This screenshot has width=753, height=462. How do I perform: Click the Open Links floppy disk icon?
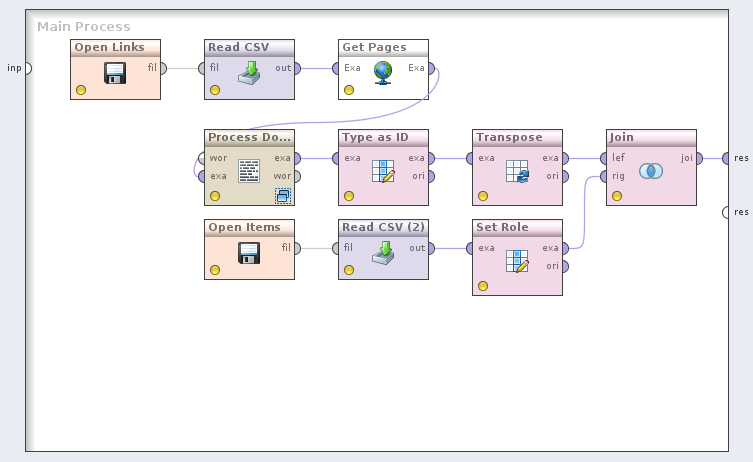[x=115, y=72]
